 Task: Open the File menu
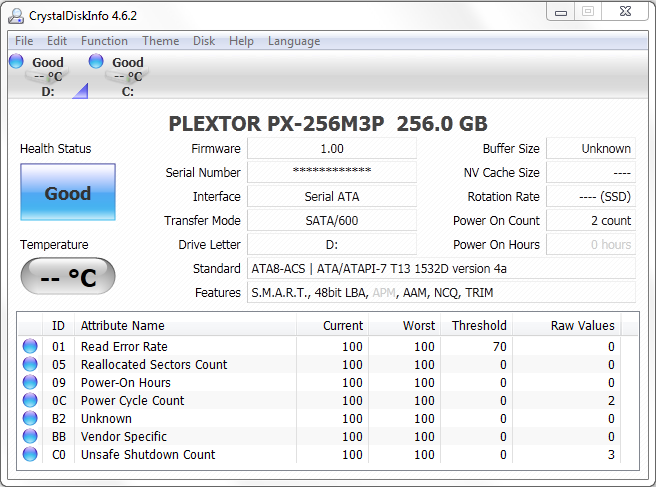24,41
